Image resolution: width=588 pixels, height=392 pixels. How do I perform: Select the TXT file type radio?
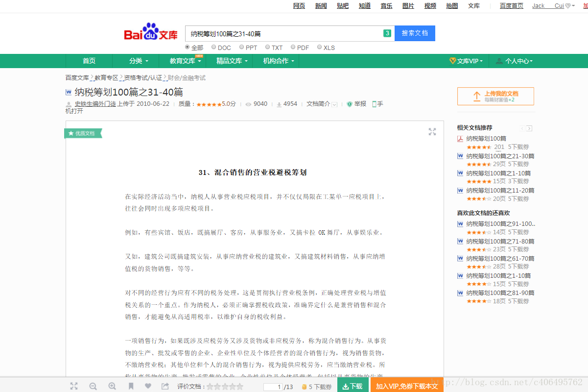pyautogui.click(x=268, y=48)
